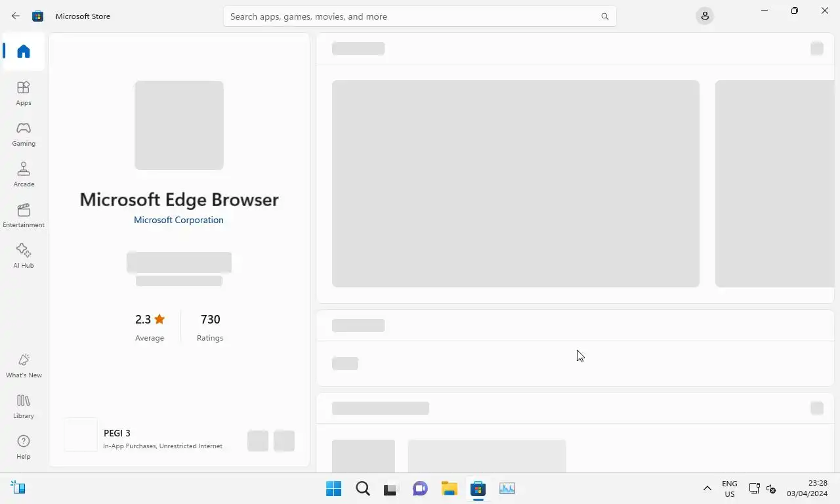Screen dimensions: 840x504
Task: Open the user account profile icon
Action: (705, 16)
